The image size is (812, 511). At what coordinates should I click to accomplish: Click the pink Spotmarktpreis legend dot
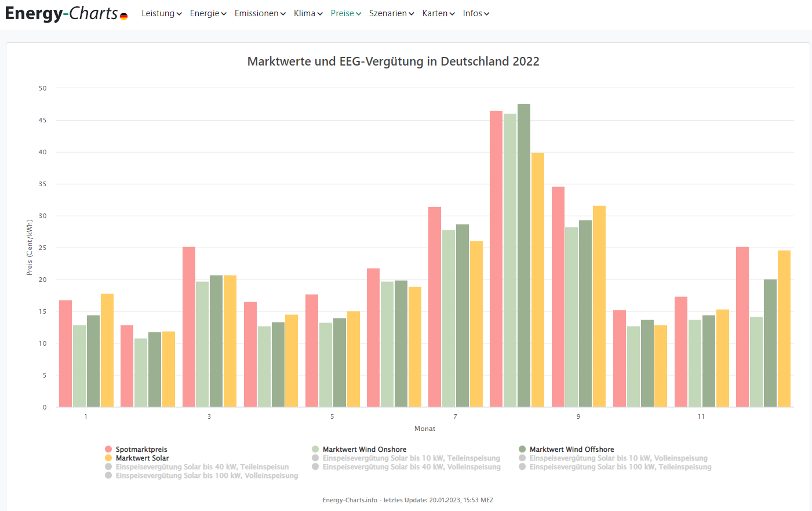point(108,450)
